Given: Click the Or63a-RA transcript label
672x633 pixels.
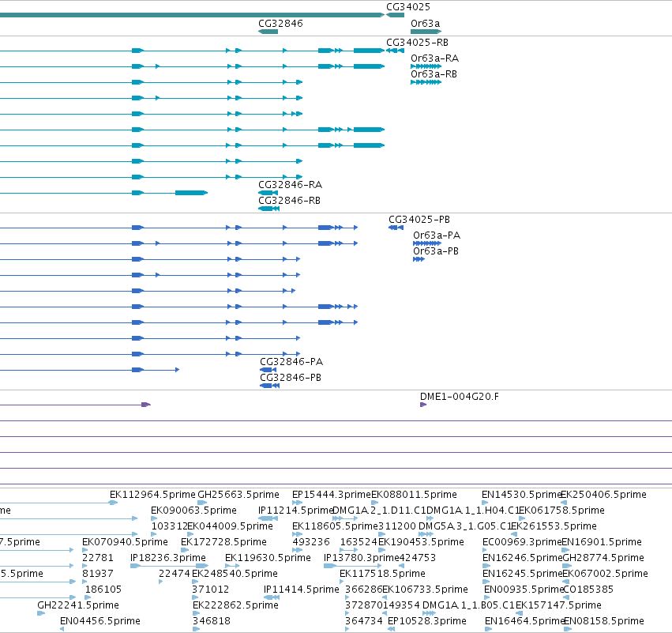Looking at the screenshot, I should tap(434, 58).
